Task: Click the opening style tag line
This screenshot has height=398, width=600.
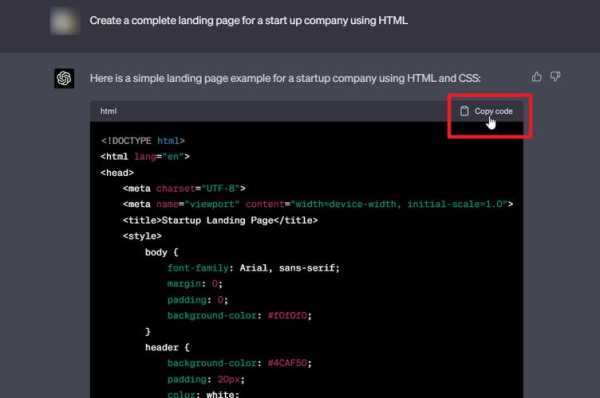Action: (142, 236)
